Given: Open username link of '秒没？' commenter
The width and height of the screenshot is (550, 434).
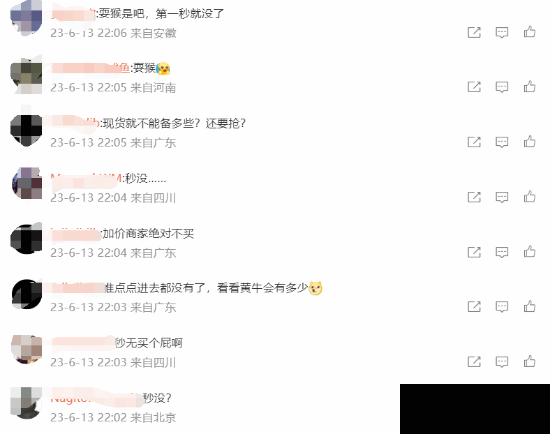Looking at the screenshot, I should [x=96, y=399].
